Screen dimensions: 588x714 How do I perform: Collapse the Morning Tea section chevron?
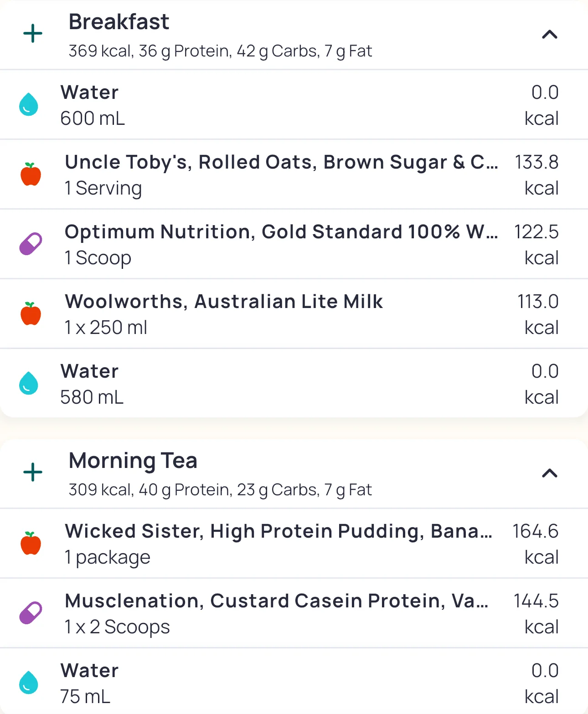(550, 473)
